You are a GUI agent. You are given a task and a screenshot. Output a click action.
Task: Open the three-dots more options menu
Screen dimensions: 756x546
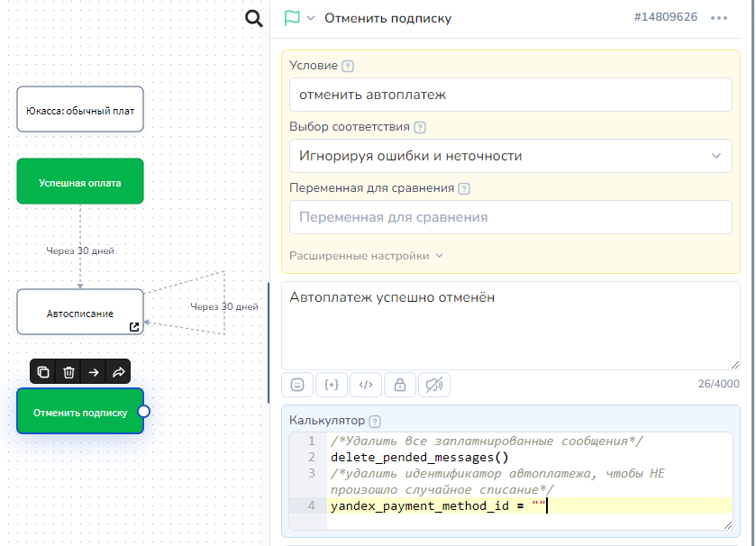click(x=719, y=18)
